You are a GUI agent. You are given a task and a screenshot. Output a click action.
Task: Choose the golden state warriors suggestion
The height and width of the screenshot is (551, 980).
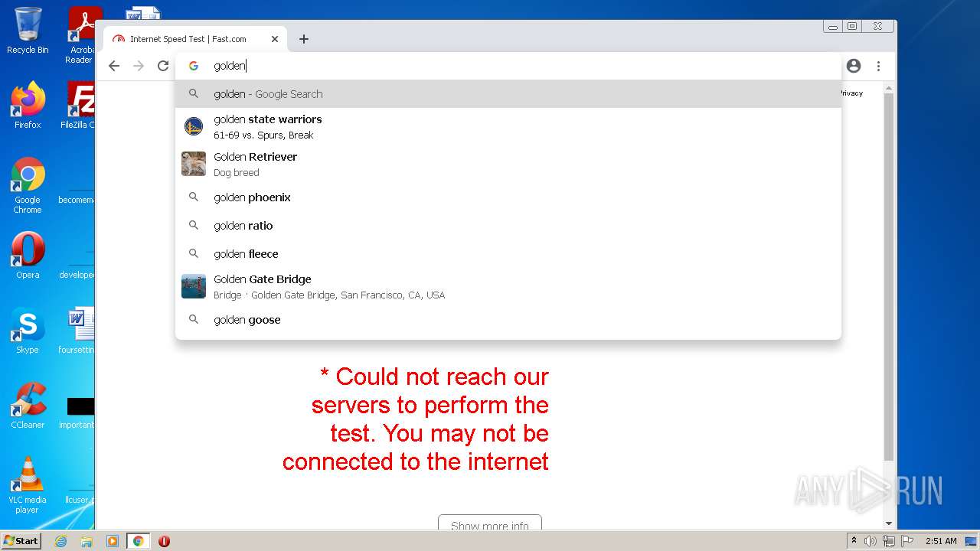508,127
